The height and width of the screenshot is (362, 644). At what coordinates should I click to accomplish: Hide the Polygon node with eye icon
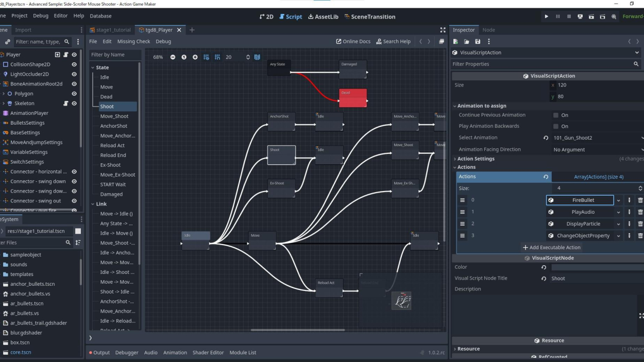(74, 94)
